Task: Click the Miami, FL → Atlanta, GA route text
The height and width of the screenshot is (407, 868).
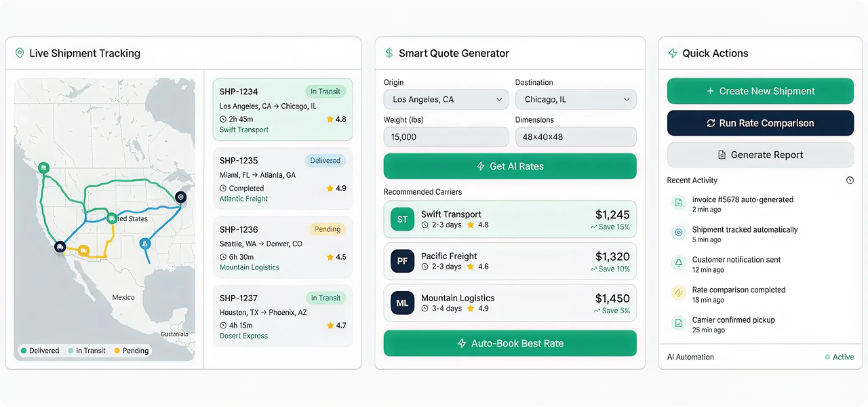Action: (x=258, y=175)
